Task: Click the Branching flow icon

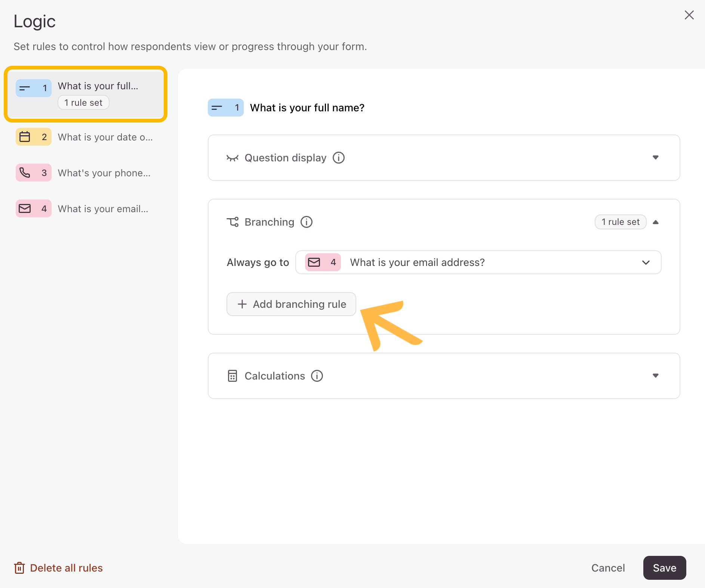Action: pos(233,222)
